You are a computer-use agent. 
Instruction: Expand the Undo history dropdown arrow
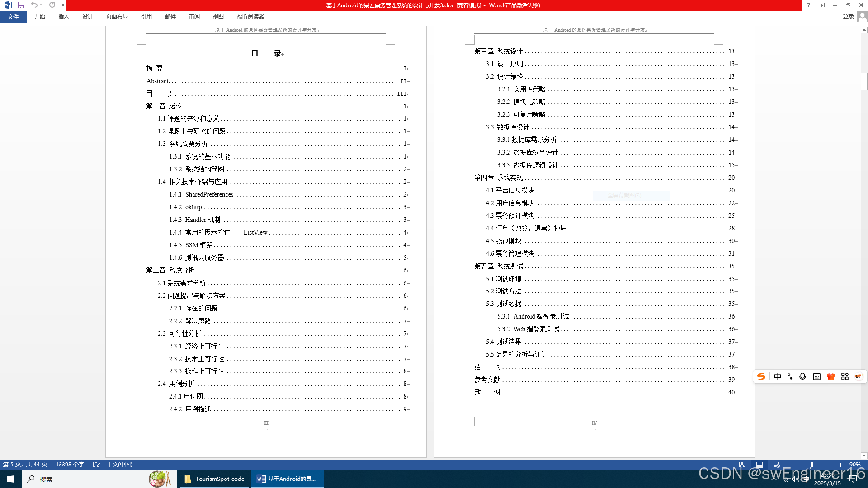42,5
